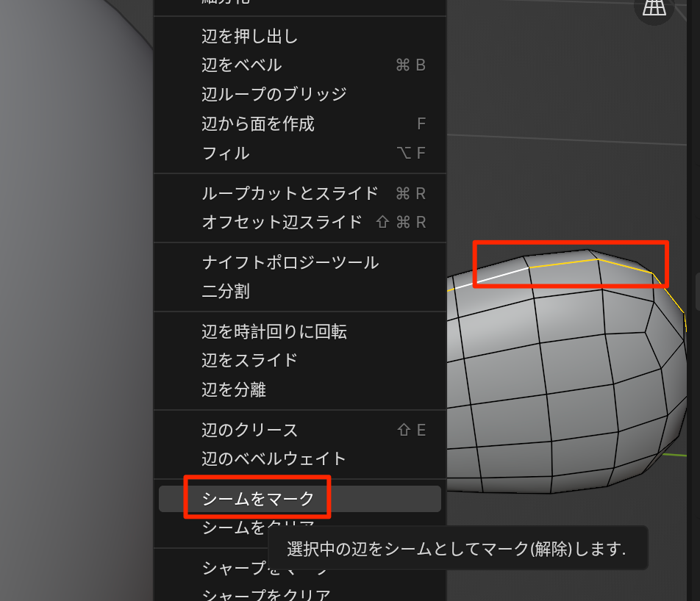Choose 辺を押し出し from the context menu
The image size is (700, 601).
(249, 36)
